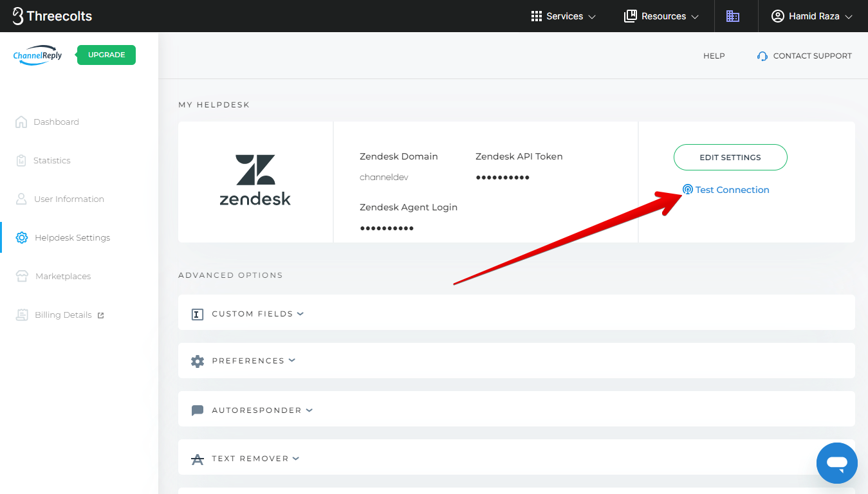Open the Dashboard page
This screenshot has width=868, height=494.
(x=57, y=122)
